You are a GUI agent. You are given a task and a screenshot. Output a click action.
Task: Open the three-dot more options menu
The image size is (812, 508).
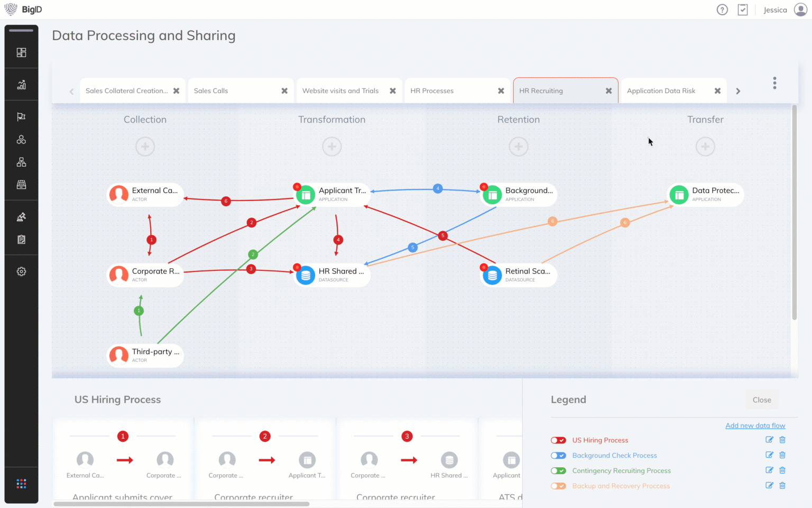coord(774,83)
